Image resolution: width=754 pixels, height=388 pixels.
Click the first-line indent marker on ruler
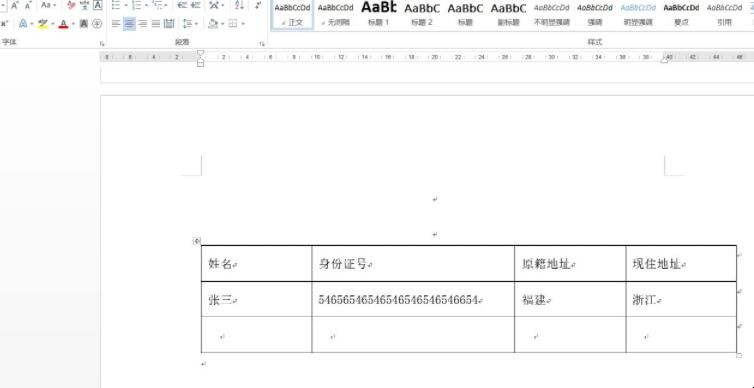[x=201, y=52]
